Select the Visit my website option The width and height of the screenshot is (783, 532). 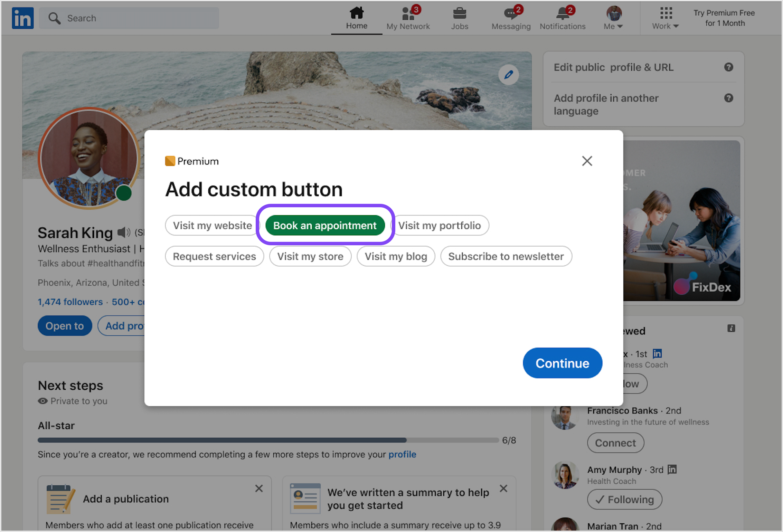tap(212, 225)
